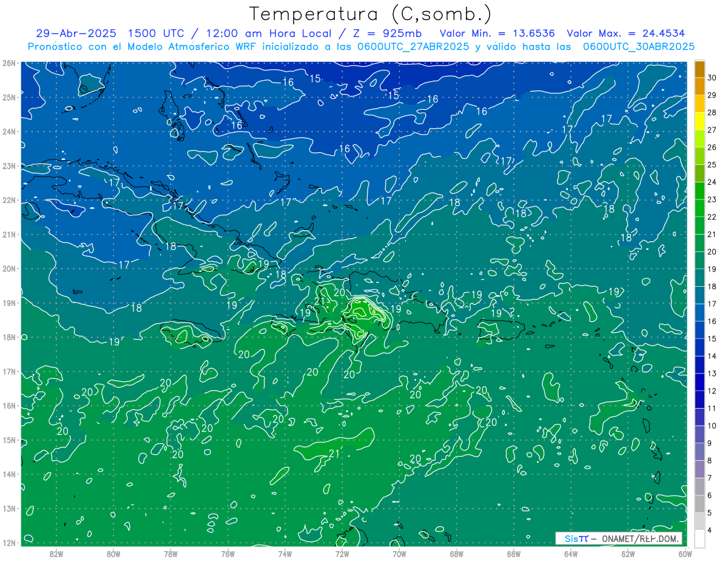Image resolution: width=728 pixels, height=562 pixels.
Task: Click the latitude axis label "22N"
Action: (8, 200)
